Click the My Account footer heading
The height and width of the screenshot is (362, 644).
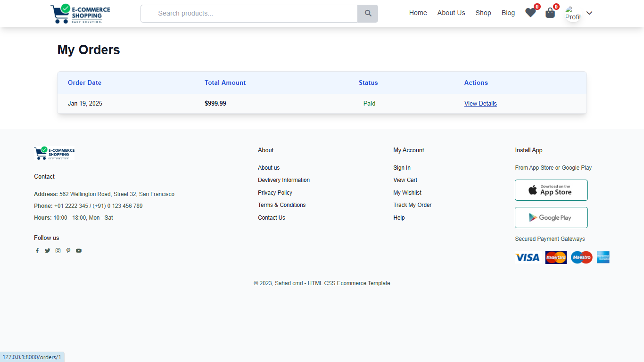click(x=409, y=150)
